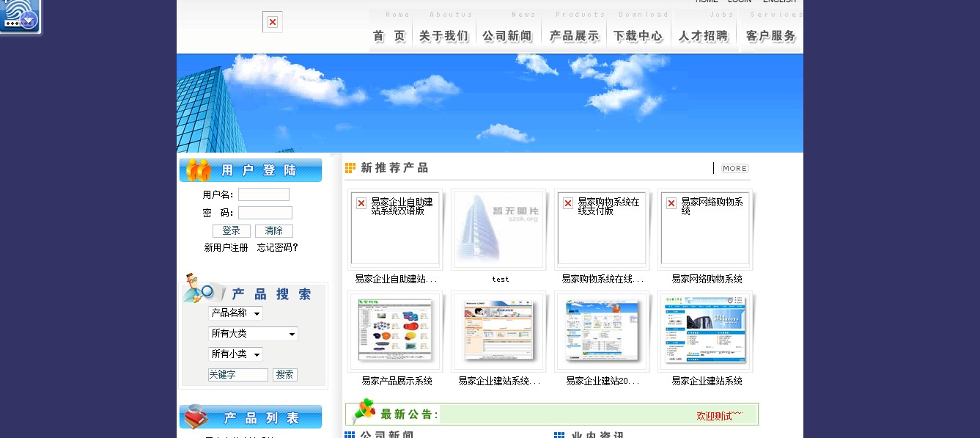Open the 人才招聘 page
Viewport: 980px width, 438px height.
[x=704, y=36]
